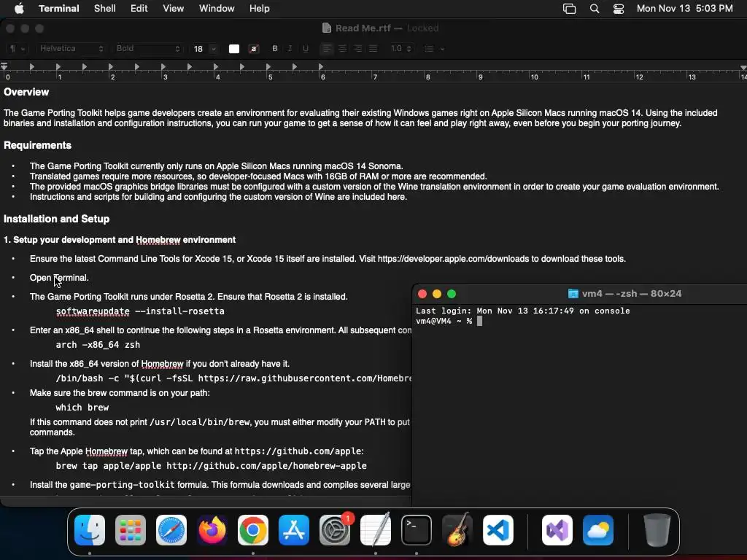This screenshot has width=747, height=560.
Task: Click the 'which brew' command text
Action: point(82,408)
